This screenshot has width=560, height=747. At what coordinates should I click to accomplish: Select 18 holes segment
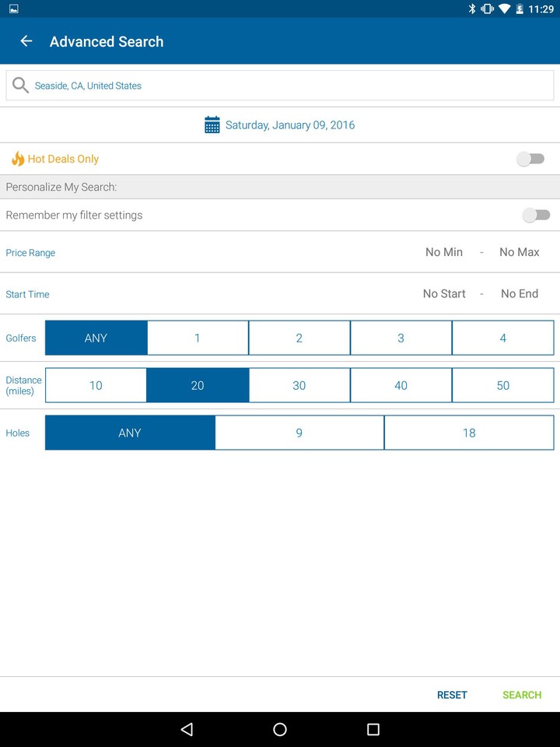(x=469, y=433)
